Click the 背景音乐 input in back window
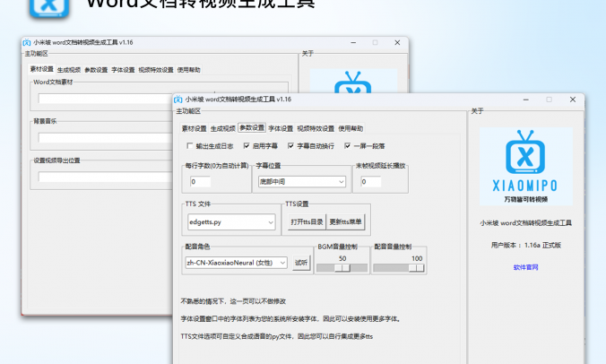This screenshot has width=606, height=364. pos(105,137)
